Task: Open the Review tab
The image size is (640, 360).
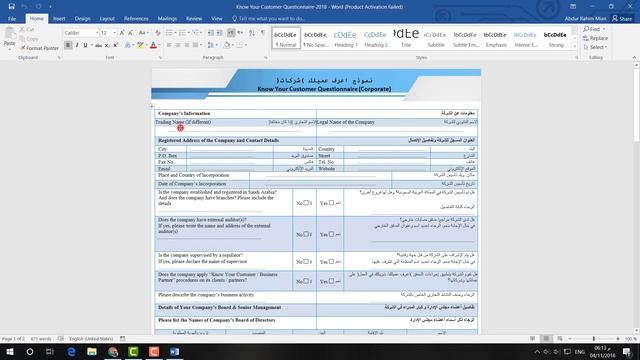Action: tap(194, 19)
